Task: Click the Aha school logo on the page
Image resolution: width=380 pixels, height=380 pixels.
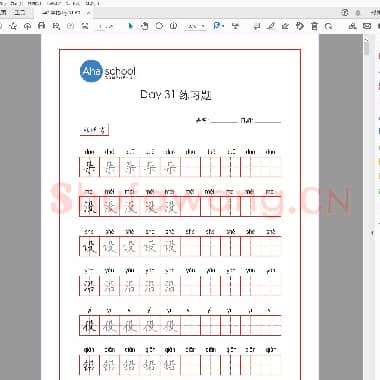Action: 108,71
